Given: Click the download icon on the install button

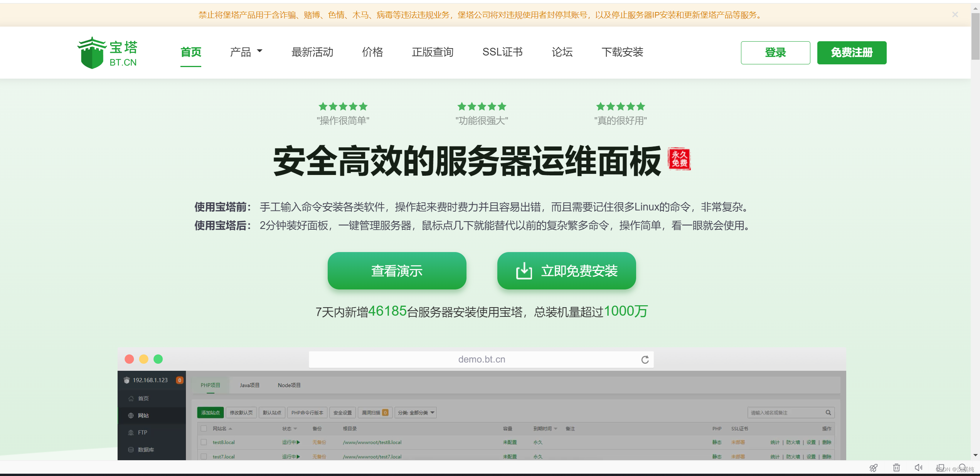Looking at the screenshot, I should (x=524, y=271).
